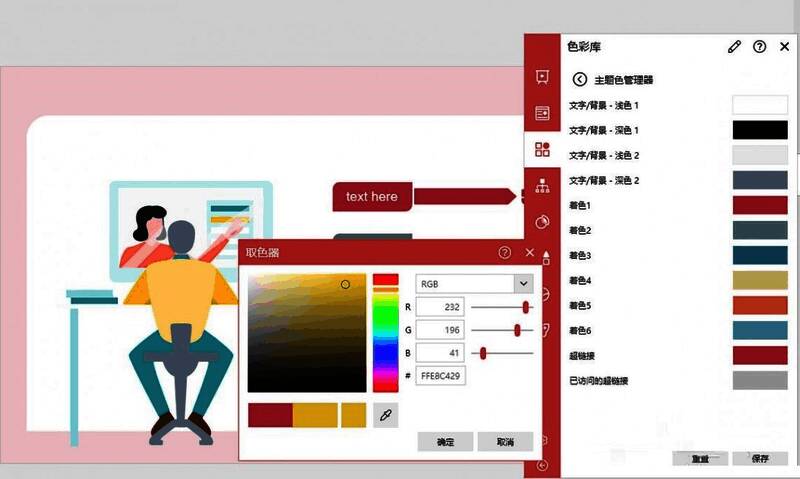
Task: Open help in the 色彩库 panel header
Action: tap(760, 46)
